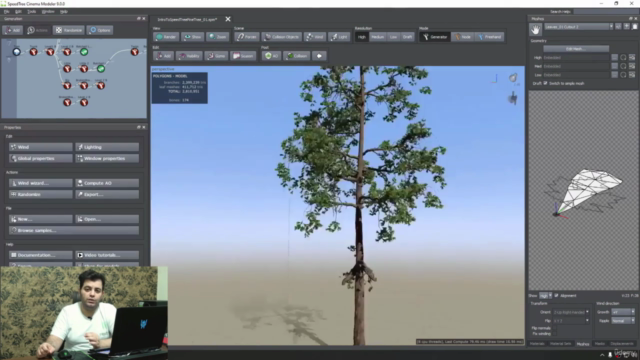This screenshot has height=360, width=640.
Task: Open the mesh name dropdown
Action: pyautogui.click(x=579, y=27)
